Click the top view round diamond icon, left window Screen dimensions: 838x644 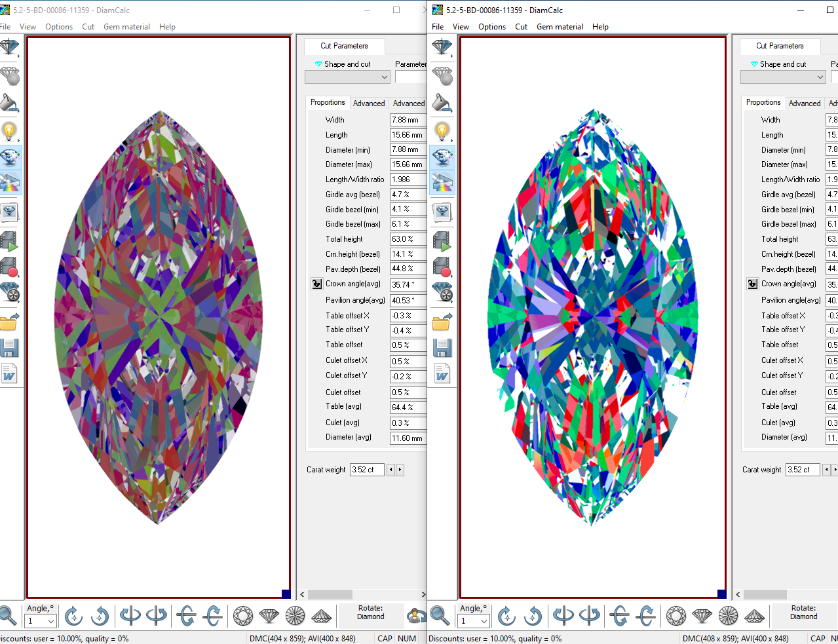coord(243,616)
